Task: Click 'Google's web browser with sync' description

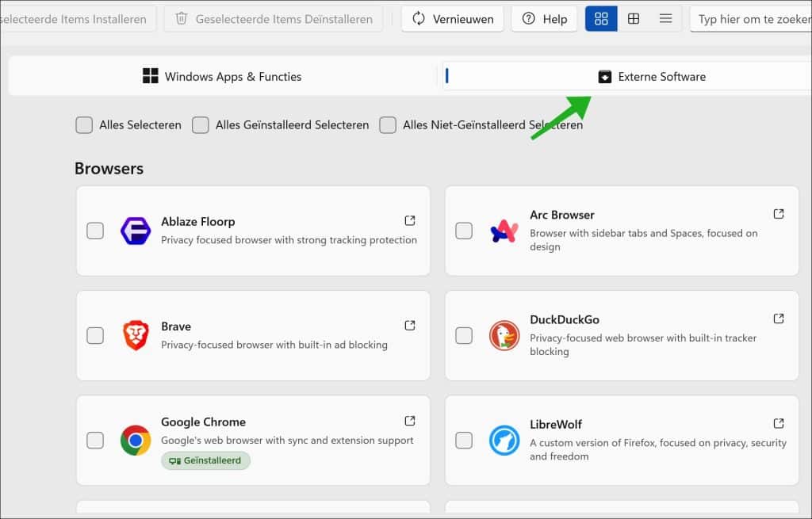Action: click(x=287, y=441)
